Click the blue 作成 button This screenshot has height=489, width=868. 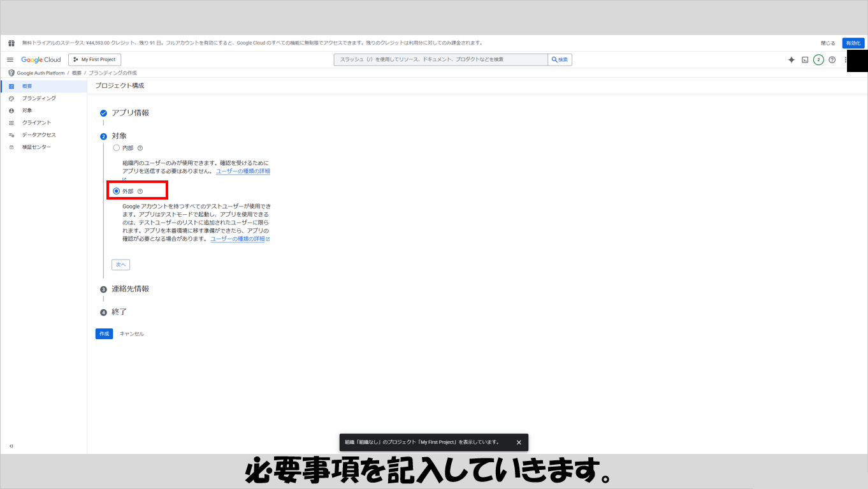click(104, 333)
